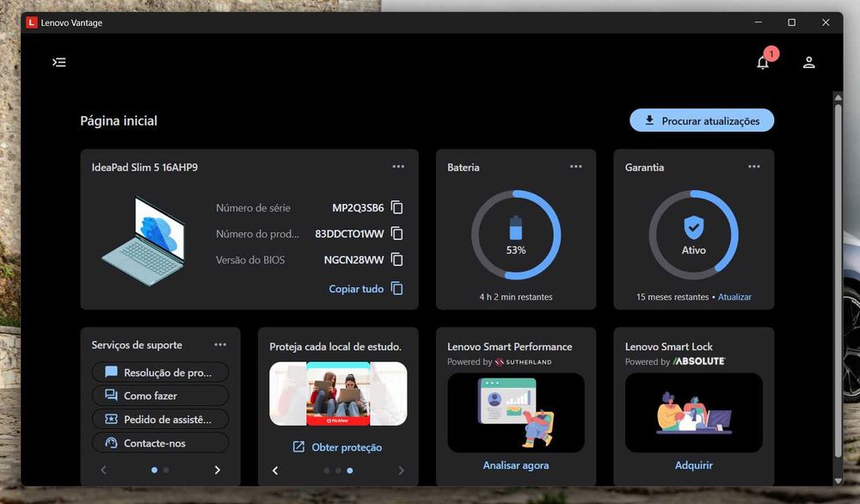Select second page dot in support services
860x504 pixels.
[x=166, y=470]
